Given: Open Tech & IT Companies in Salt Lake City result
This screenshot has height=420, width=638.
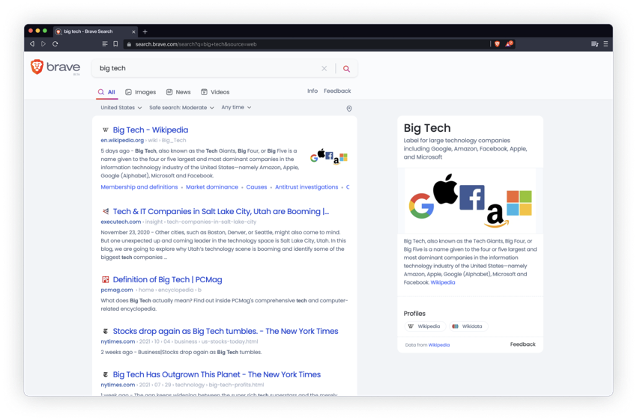Looking at the screenshot, I should tap(221, 211).
